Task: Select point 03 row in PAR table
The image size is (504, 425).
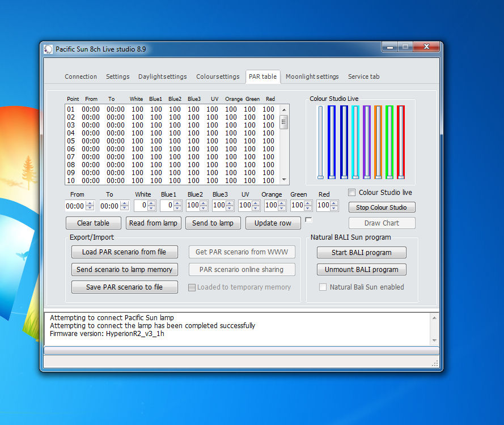Action: tap(171, 125)
